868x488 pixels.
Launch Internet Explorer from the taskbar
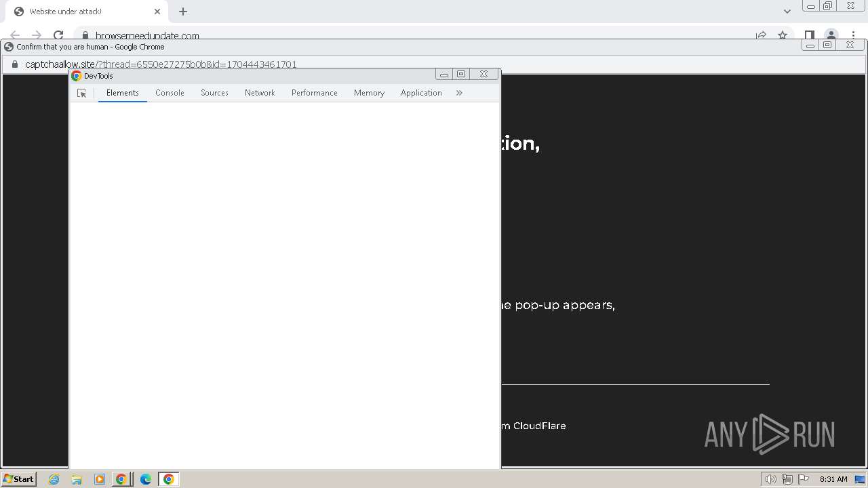pyautogui.click(x=54, y=479)
